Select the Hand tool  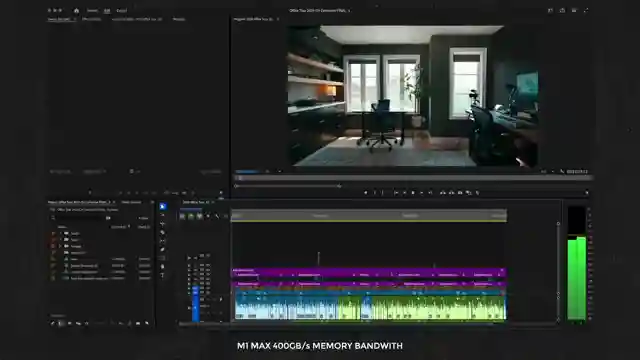click(x=163, y=267)
